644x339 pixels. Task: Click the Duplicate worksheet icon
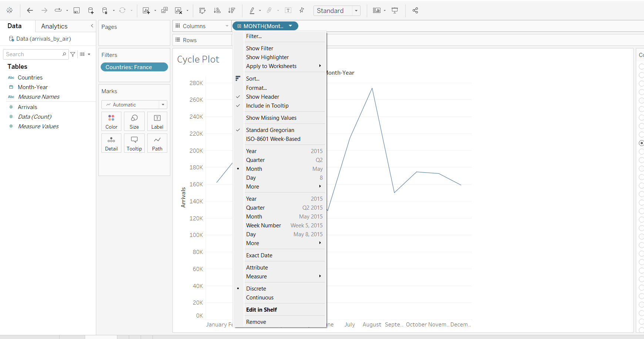(164, 10)
